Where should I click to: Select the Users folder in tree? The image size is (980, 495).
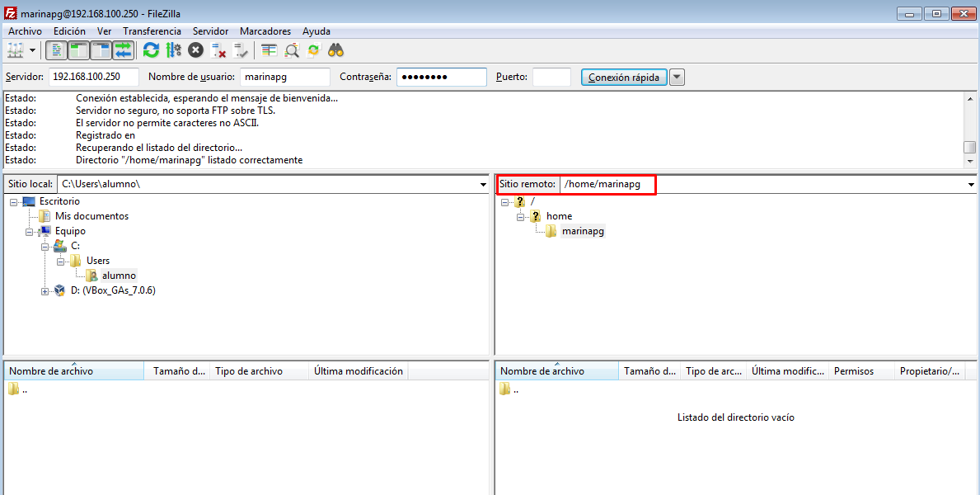tap(98, 261)
